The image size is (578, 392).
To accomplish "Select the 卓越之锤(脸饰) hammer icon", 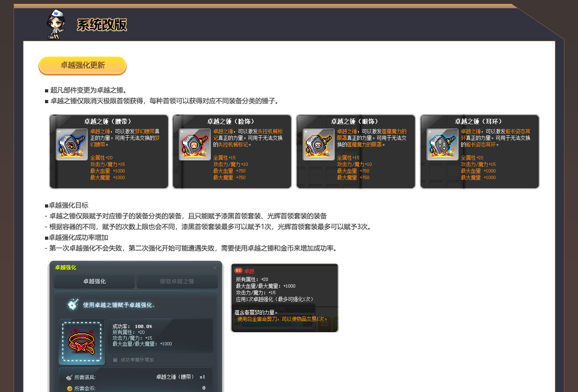I will click(x=195, y=144).
